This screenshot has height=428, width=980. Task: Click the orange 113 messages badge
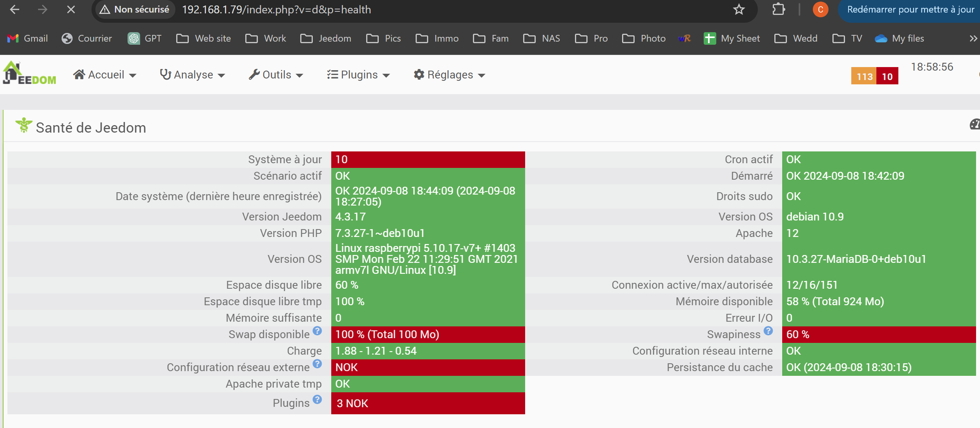click(x=864, y=76)
